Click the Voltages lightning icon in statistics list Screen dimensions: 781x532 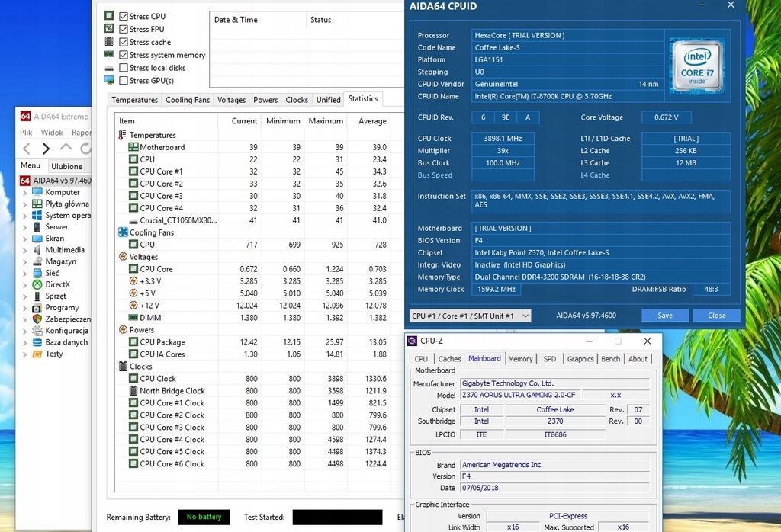(123, 257)
